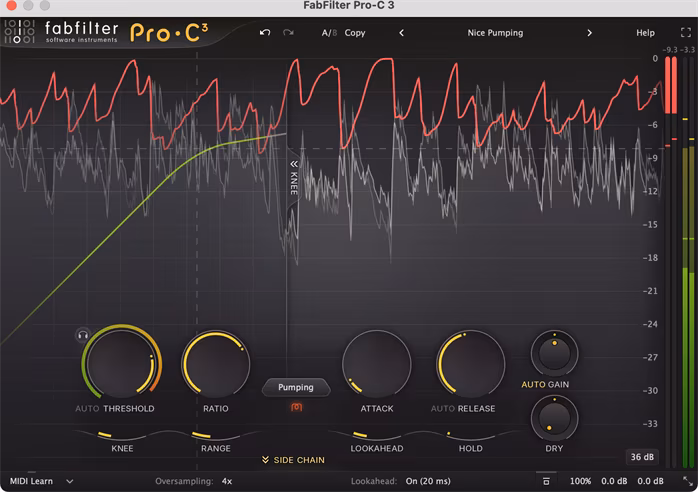Click the last 0.0 dB value
Image resolution: width=698 pixels, height=492 pixels.
650,481
